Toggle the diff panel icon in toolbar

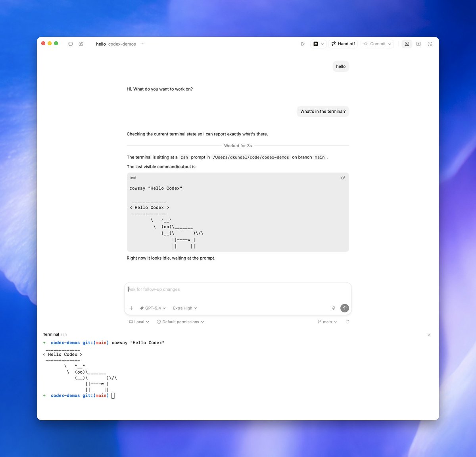pyautogui.click(x=418, y=44)
